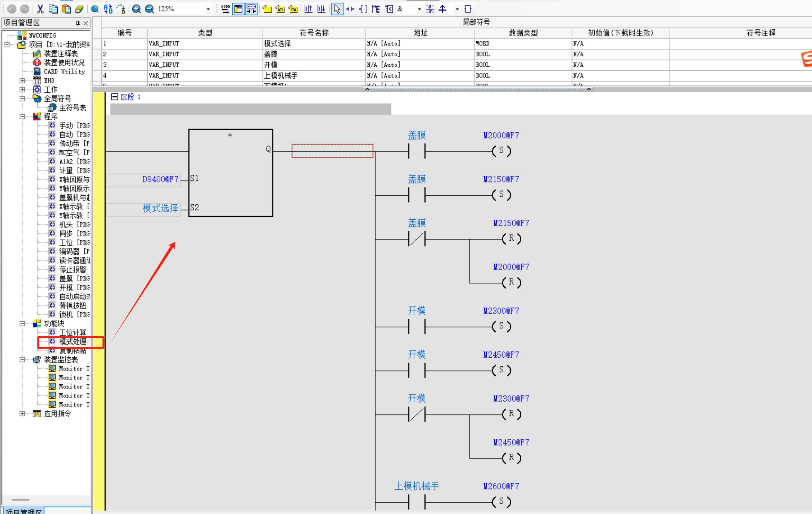Click the Zoom Out icon
The image size is (812, 514).
click(149, 9)
